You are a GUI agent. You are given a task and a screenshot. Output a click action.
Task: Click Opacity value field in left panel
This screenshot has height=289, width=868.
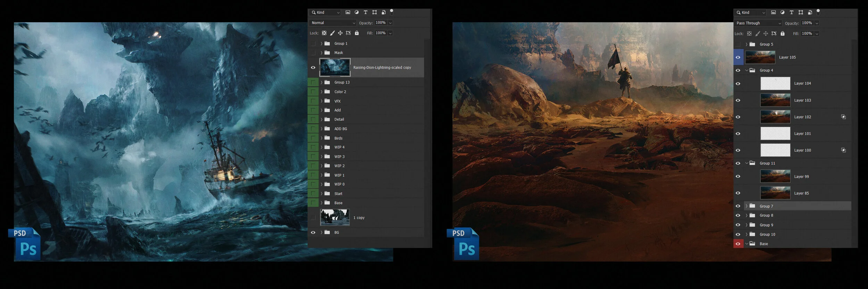381,23
